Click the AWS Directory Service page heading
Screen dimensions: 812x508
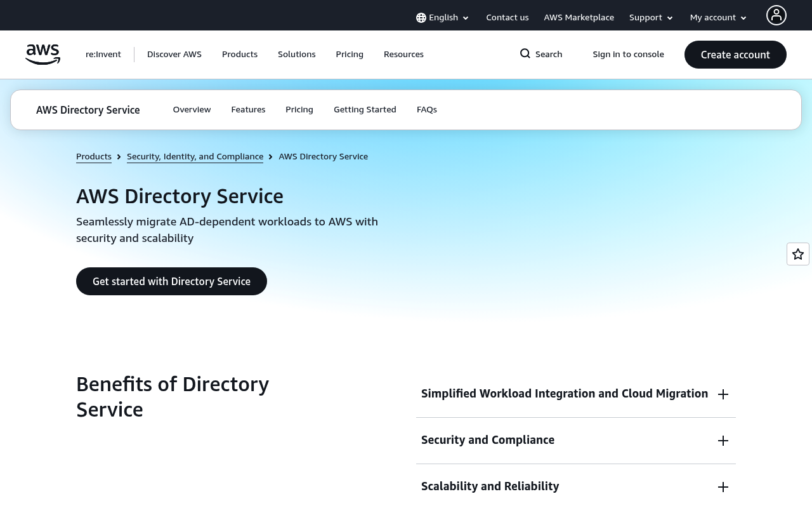pyautogui.click(x=180, y=196)
